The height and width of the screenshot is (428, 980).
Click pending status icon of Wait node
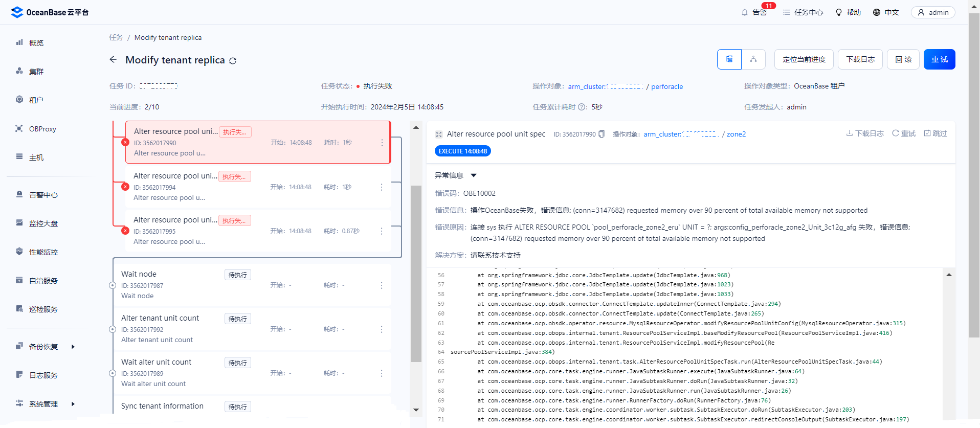[113, 285]
